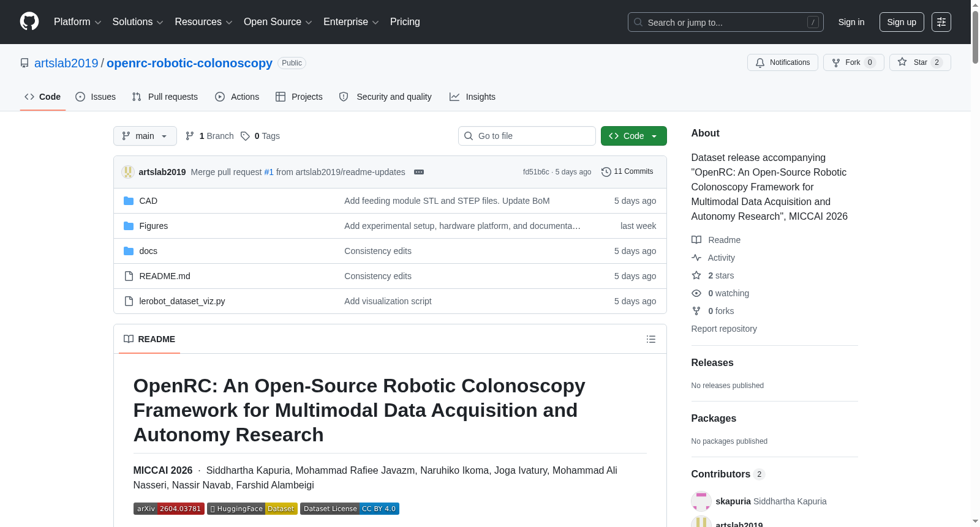Open the commit history clock icon
The height and width of the screenshot is (527, 980).
(606, 172)
